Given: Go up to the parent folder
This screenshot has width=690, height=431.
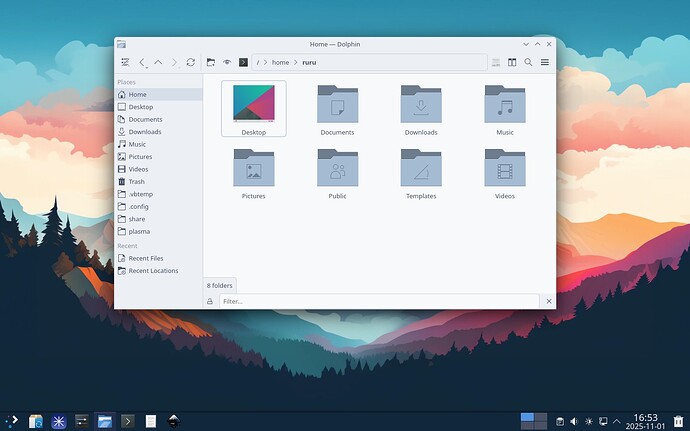Looking at the screenshot, I should (158, 62).
